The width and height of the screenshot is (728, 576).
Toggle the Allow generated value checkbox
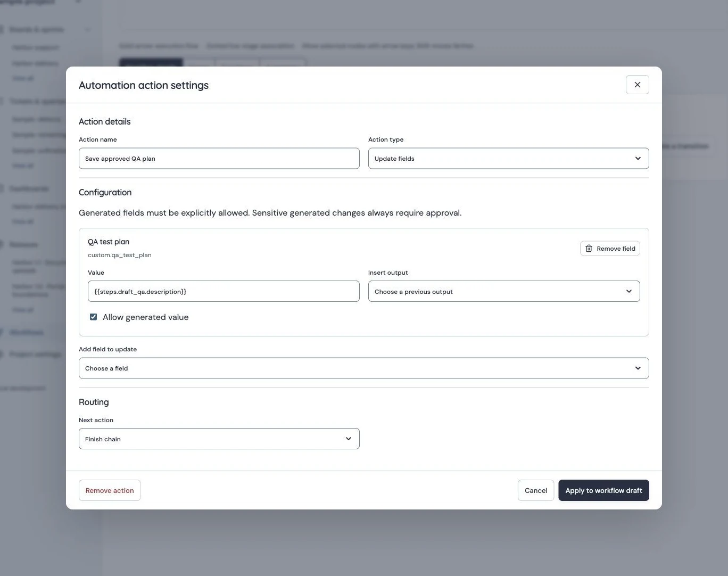click(x=94, y=317)
